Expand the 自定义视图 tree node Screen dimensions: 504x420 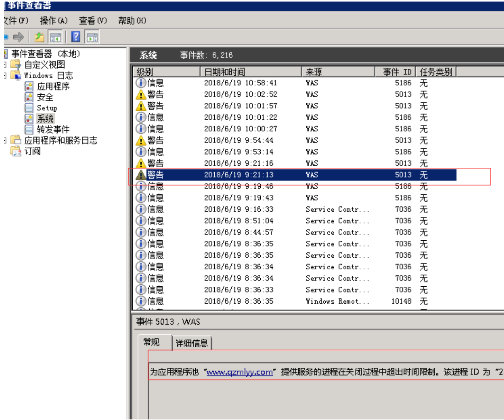pyautogui.click(x=5, y=65)
